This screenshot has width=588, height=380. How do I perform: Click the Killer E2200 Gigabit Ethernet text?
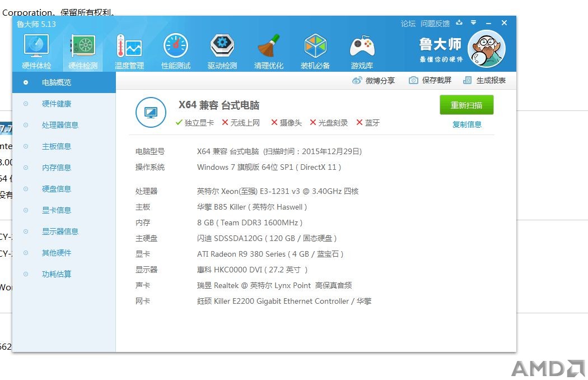pyautogui.click(x=284, y=301)
